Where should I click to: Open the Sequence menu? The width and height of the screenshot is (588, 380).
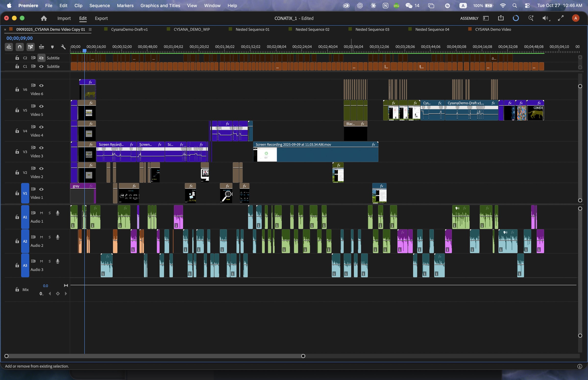tap(99, 5)
